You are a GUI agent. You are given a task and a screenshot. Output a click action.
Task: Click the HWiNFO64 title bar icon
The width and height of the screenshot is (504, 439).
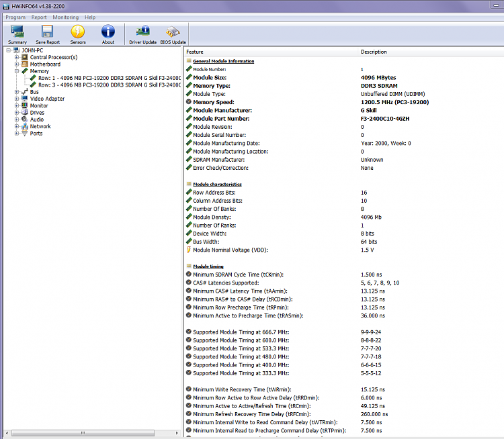click(6, 6)
